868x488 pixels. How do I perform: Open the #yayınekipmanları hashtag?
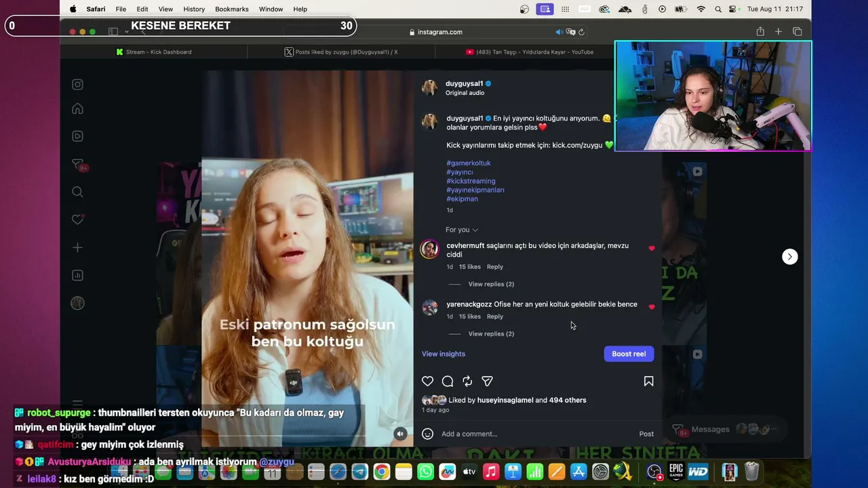pyautogui.click(x=475, y=190)
